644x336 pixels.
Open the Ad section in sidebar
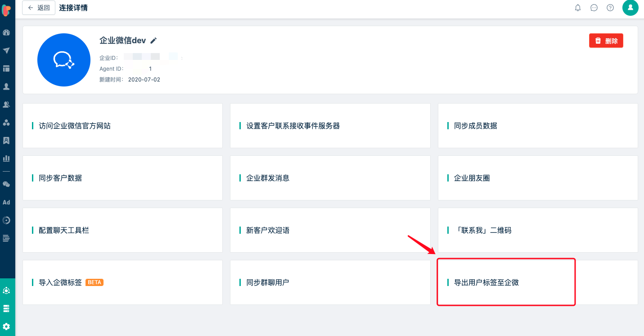pos(6,202)
